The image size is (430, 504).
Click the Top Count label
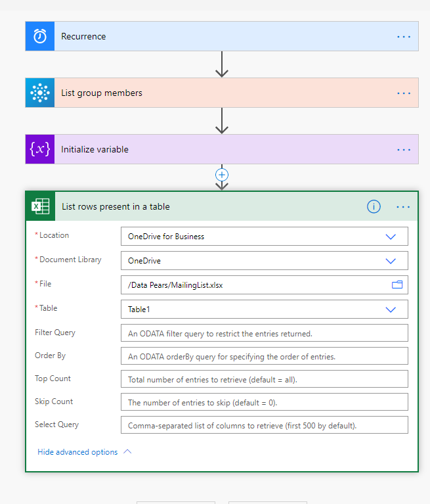point(53,378)
